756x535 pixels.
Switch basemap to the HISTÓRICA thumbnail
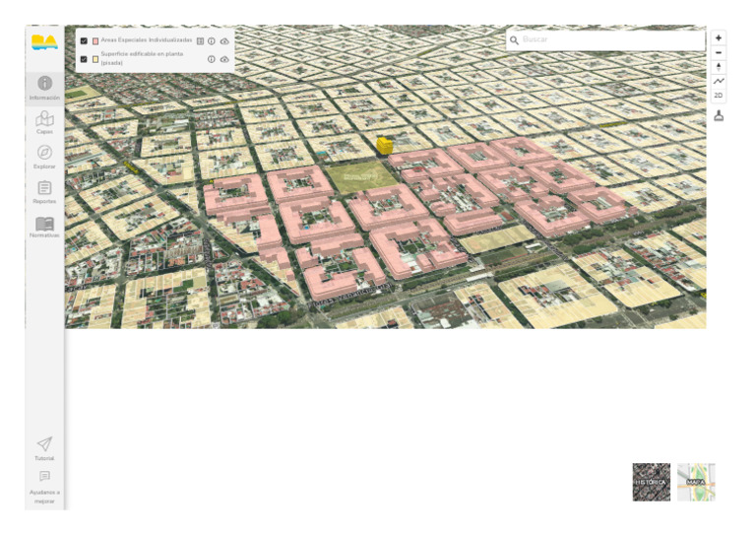(x=652, y=482)
